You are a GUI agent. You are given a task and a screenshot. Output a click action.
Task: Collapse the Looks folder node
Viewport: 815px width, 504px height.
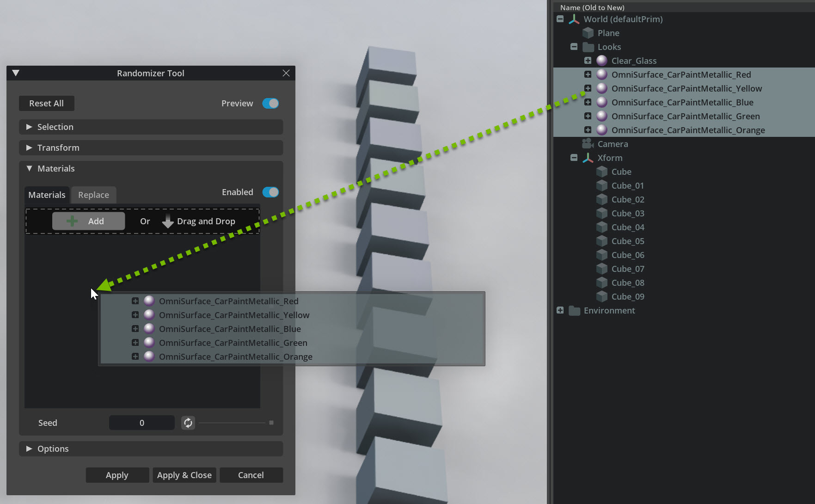[574, 47]
